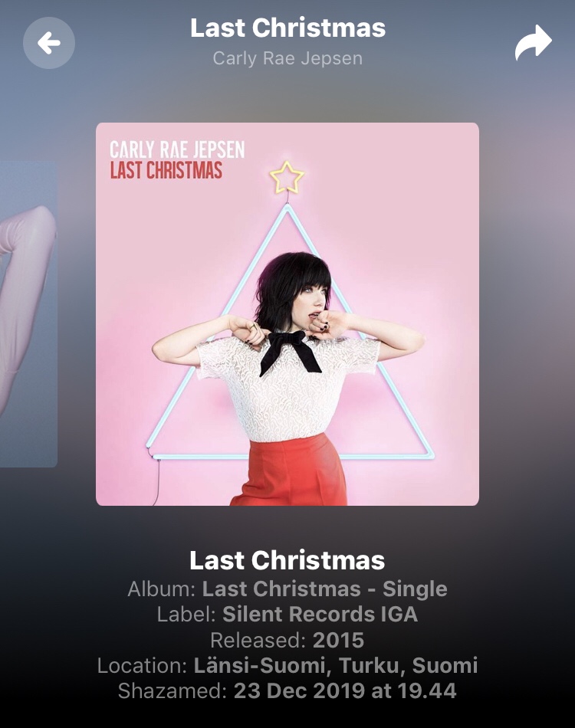Tap the back arrow button
Screen dimensions: 575x728
pos(49,43)
